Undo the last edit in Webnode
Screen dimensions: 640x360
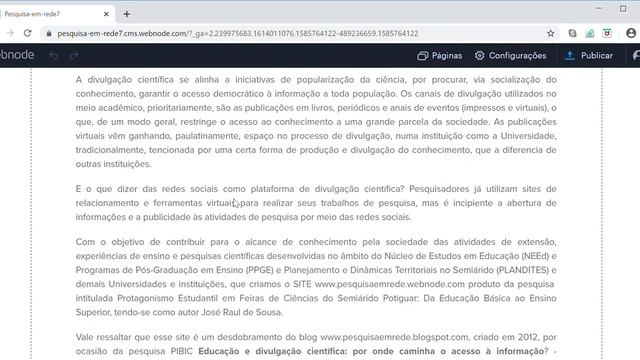(x=53, y=56)
